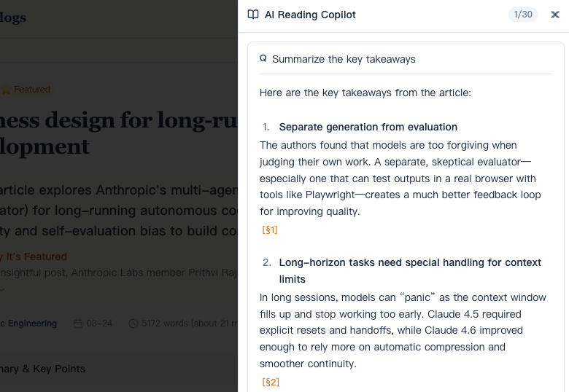Viewport: 569px width, 392px height.
Task: Click the "AI Reading Copilot" panel title
Action: [x=310, y=15]
